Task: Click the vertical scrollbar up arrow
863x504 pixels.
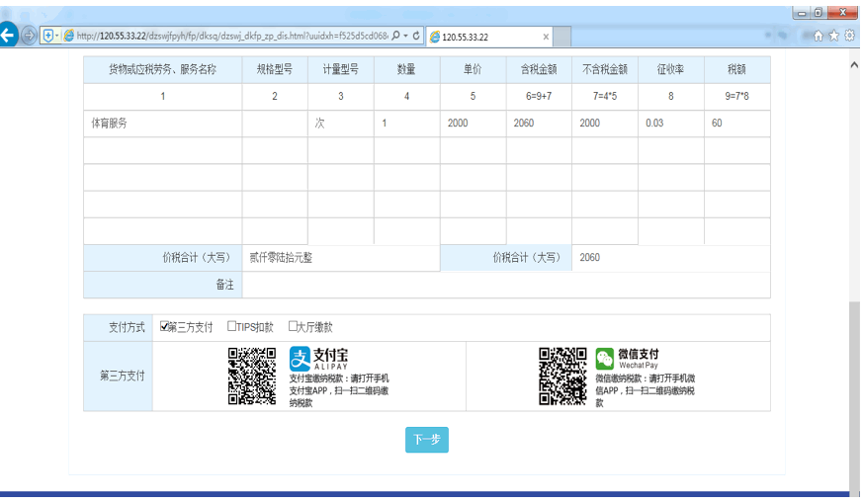Action: point(854,64)
